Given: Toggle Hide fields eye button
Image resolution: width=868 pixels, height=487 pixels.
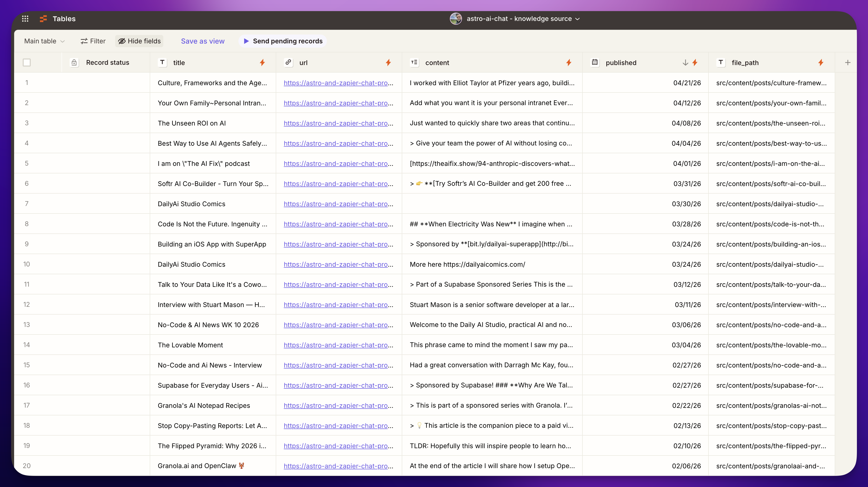Looking at the screenshot, I should coord(139,41).
